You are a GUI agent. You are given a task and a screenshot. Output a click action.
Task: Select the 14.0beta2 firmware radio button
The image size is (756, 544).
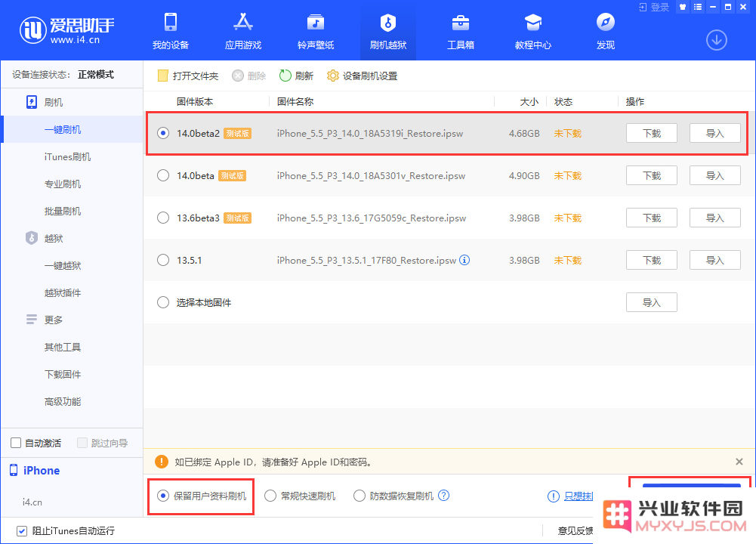pyautogui.click(x=163, y=133)
